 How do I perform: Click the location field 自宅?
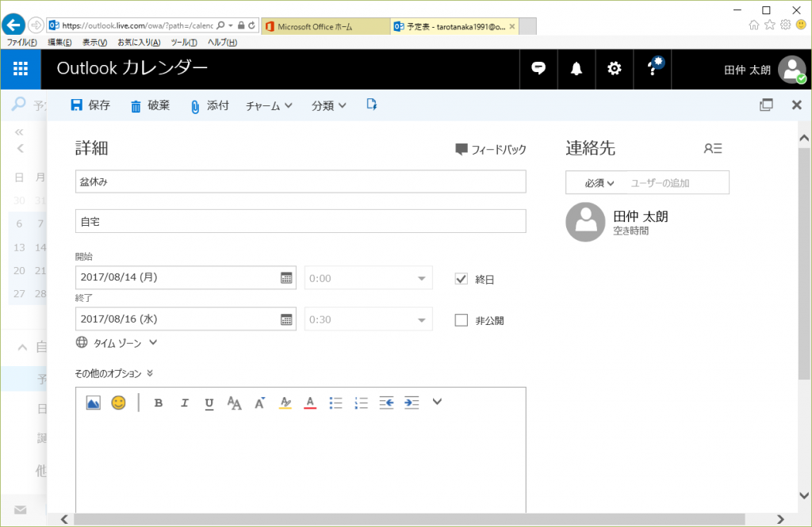[x=301, y=222]
